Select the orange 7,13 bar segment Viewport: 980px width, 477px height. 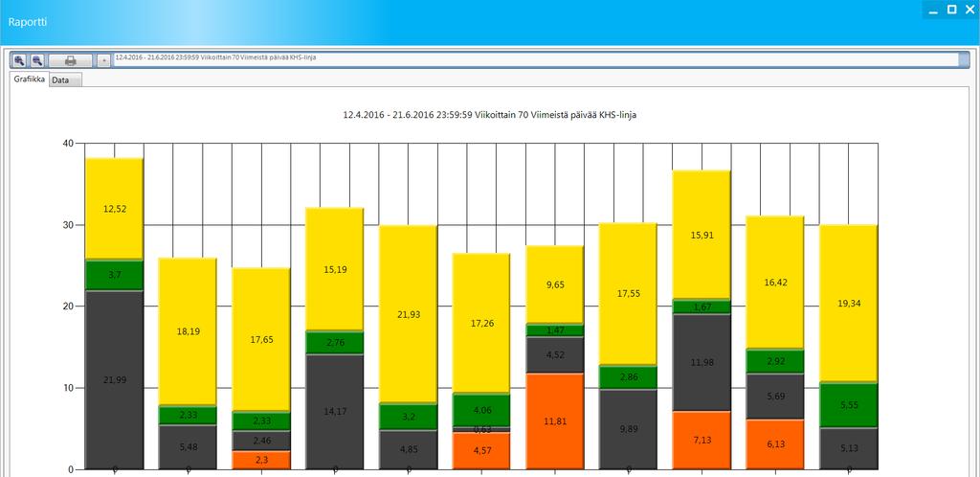[x=702, y=440]
